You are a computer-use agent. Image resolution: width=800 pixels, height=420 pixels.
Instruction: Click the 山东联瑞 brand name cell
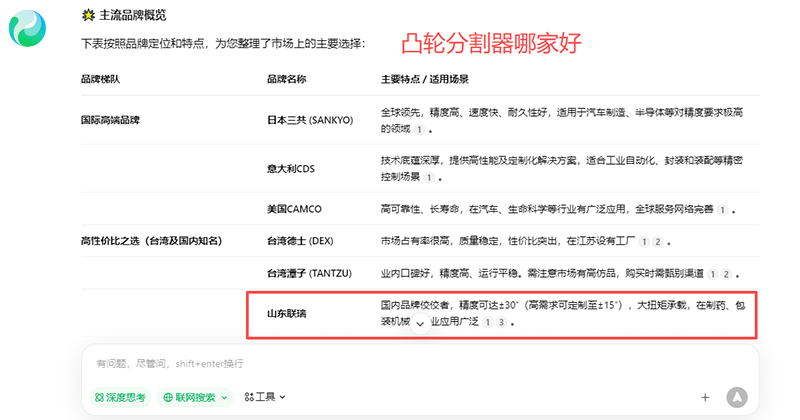coord(286,314)
